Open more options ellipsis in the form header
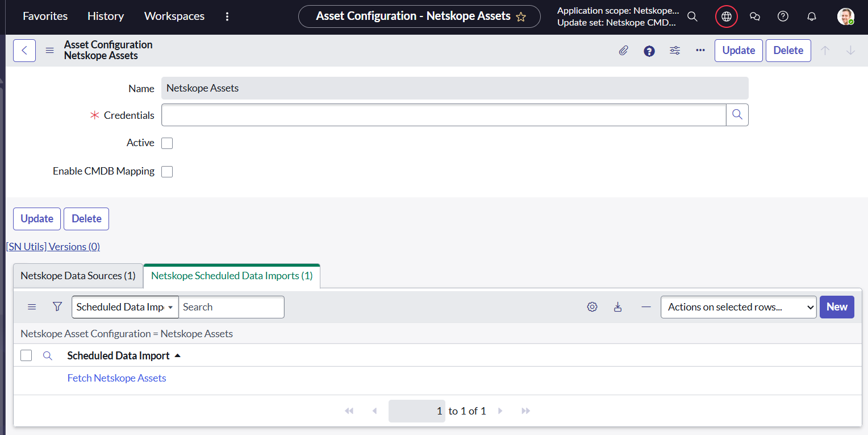The height and width of the screenshot is (435, 868). tap(700, 51)
